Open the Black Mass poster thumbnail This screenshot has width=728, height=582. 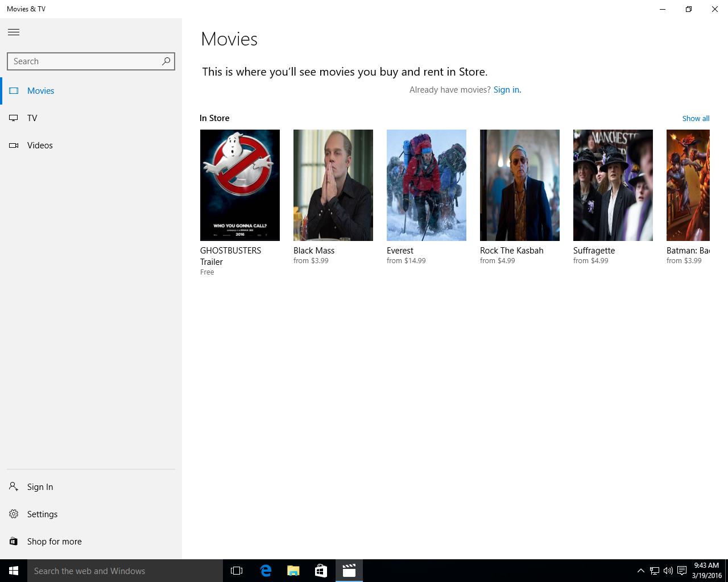click(333, 185)
